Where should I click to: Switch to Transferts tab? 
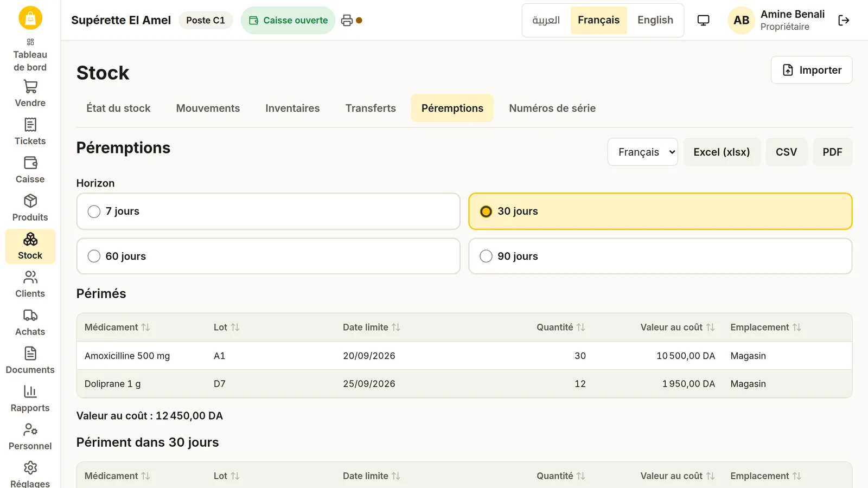click(x=371, y=108)
